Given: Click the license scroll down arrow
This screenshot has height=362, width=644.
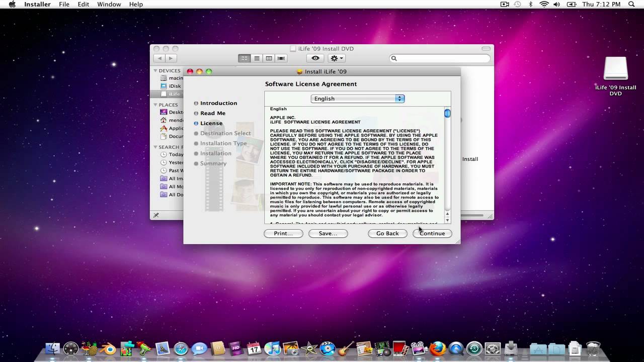Looking at the screenshot, I should click(x=447, y=219).
